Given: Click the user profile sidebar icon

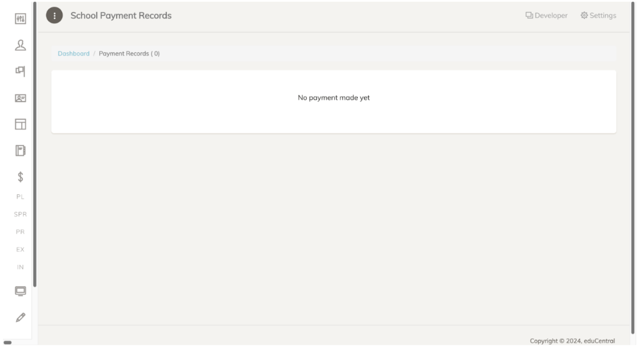Looking at the screenshot, I should point(20,45).
